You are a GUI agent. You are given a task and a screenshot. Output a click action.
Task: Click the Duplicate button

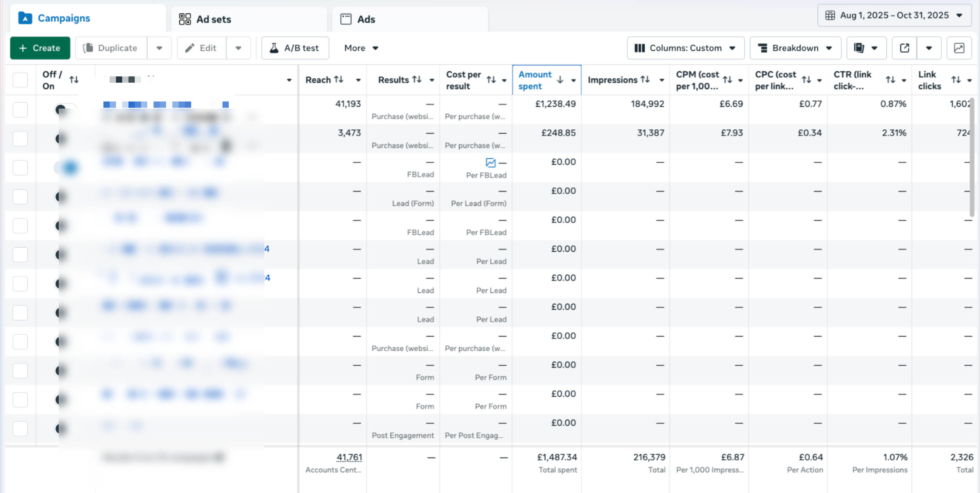(x=111, y=48)
